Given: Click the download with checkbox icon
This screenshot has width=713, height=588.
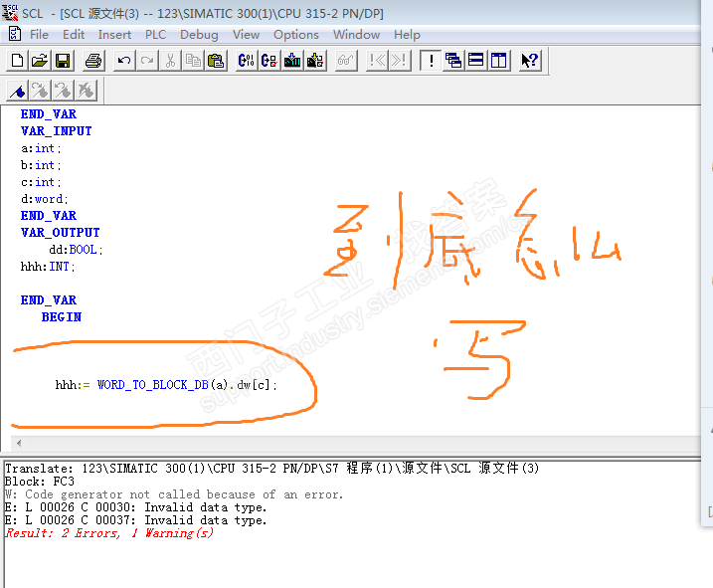Looking at the screenshot, I should (x=315, y=60).
